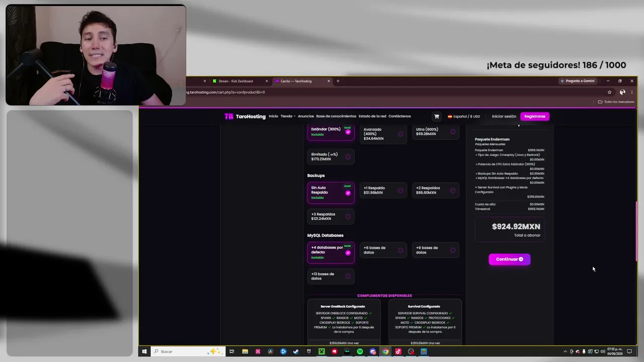The width and height of the screenshot is (644, 362).
Task: Expand the Tienda dropdown menu
Action: tap(288, 116)
